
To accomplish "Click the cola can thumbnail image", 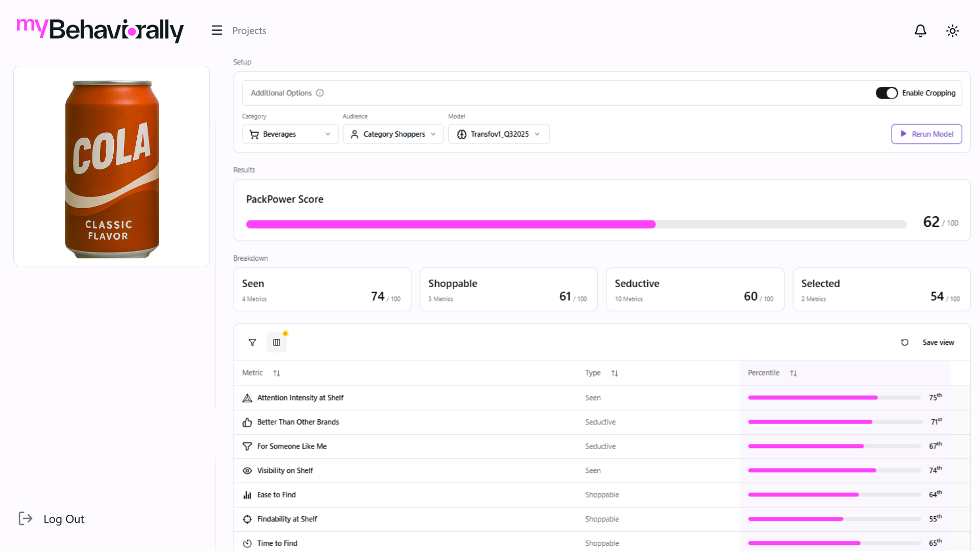I will click(x=112, y=167).
